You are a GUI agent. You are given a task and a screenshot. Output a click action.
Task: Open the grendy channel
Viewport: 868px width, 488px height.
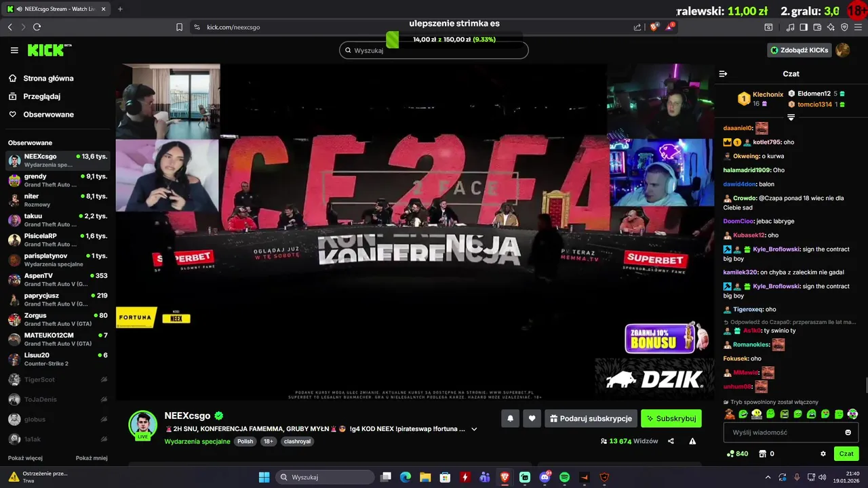pyautogui.click(x=57, y=180)
